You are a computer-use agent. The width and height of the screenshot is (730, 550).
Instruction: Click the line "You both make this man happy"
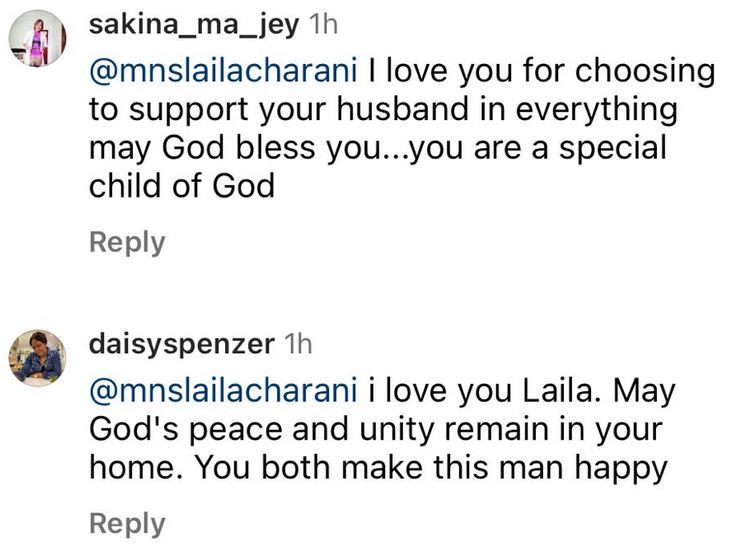coord(430,468)
